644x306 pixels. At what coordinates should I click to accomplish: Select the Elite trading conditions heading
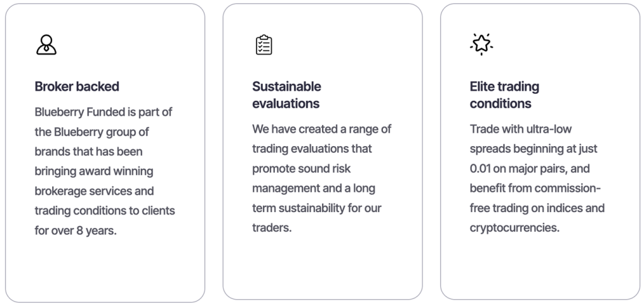504,95
